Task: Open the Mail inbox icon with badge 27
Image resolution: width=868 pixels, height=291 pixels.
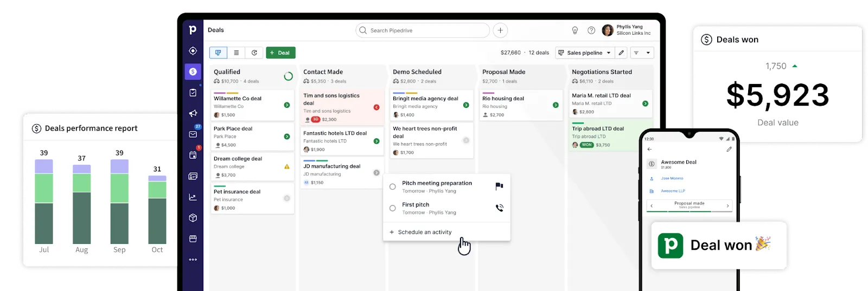Action: 193,134
